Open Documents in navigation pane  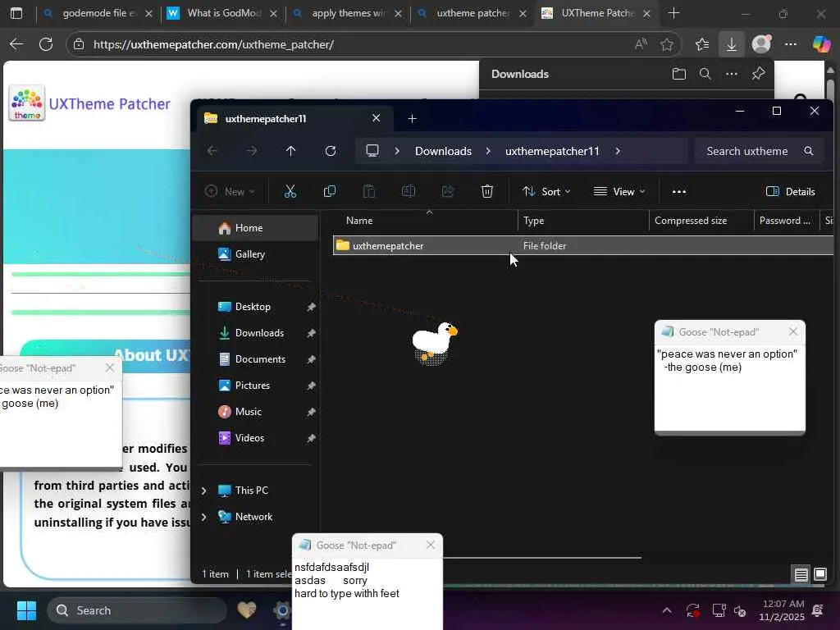pos(256,359)
